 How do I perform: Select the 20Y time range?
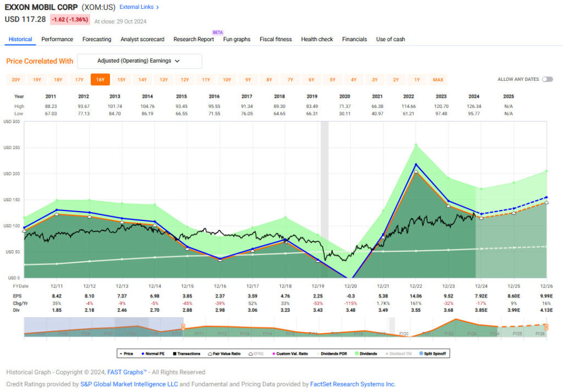(16, 80)
